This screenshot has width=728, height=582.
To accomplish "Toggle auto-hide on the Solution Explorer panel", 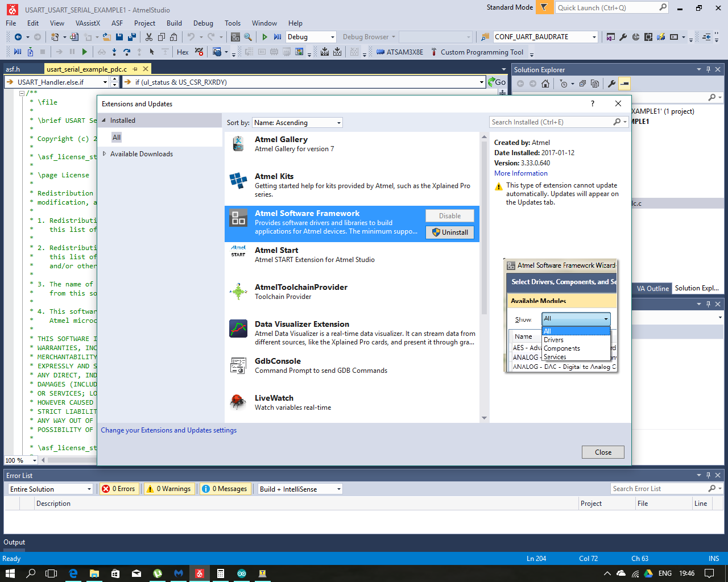I will [x=708, y=69].
